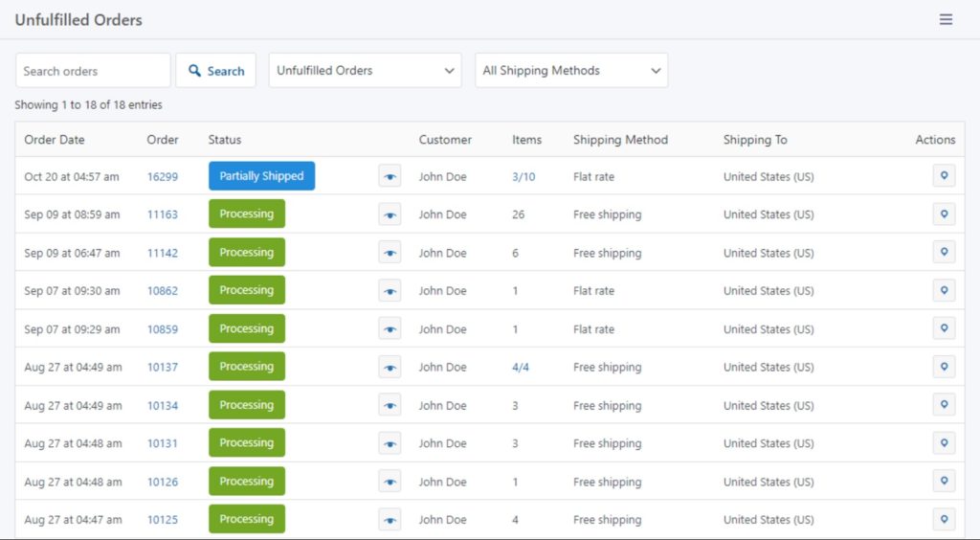Click location pin action for order 11142
Screen dimensions: 980x540
pyautogui.click(x=944, y=252)
